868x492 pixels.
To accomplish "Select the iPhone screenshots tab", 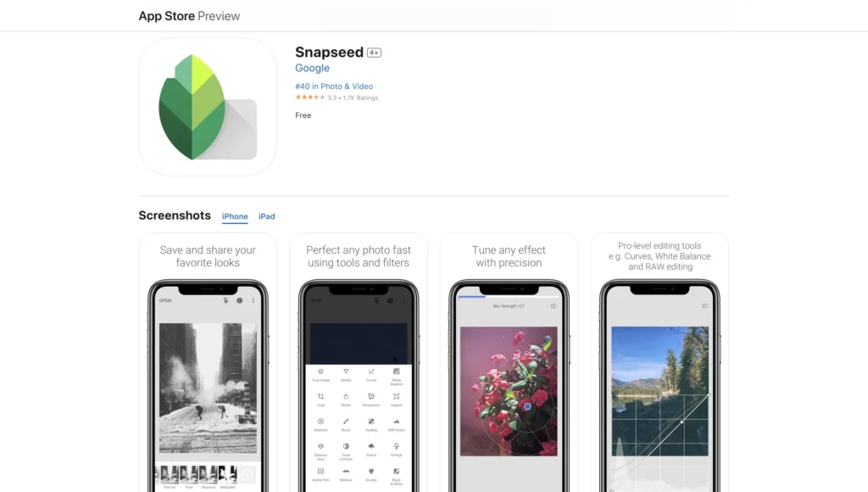I will point(235,216).
